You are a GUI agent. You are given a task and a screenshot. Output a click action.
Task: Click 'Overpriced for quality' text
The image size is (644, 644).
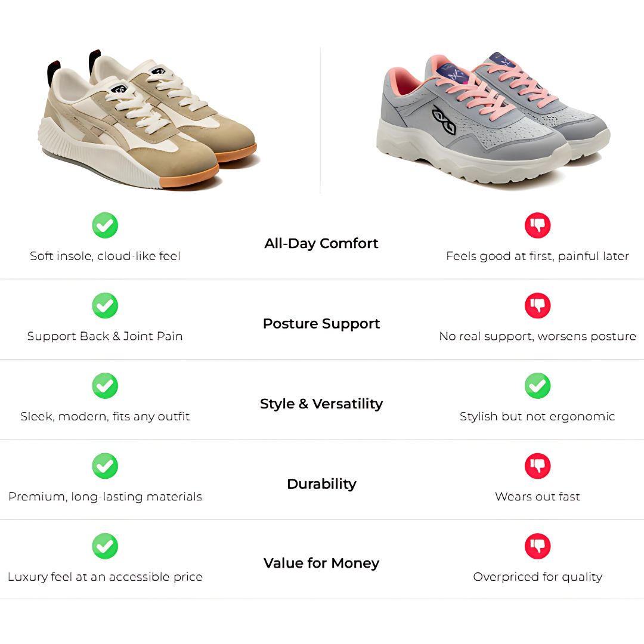537,577
